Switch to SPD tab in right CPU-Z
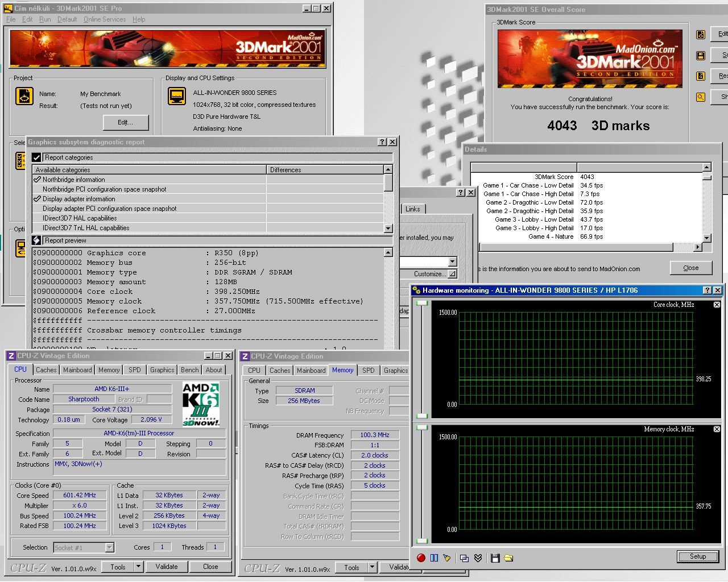This screenshot has height=582, width=728. pos(369,371)
